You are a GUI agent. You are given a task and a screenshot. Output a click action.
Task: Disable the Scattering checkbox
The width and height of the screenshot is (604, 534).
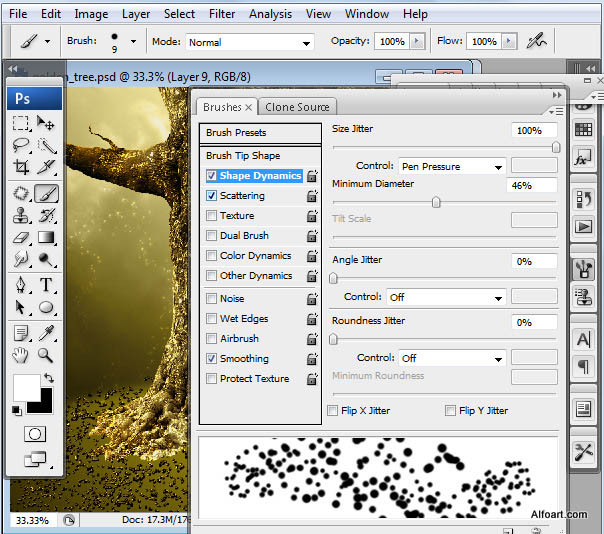[x=211, y=196]
